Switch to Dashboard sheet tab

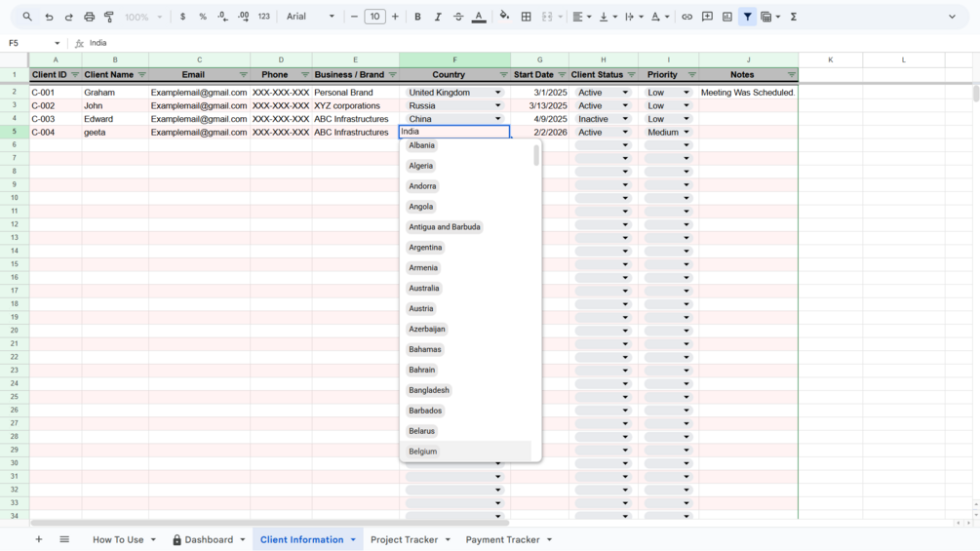coord(209,539)
